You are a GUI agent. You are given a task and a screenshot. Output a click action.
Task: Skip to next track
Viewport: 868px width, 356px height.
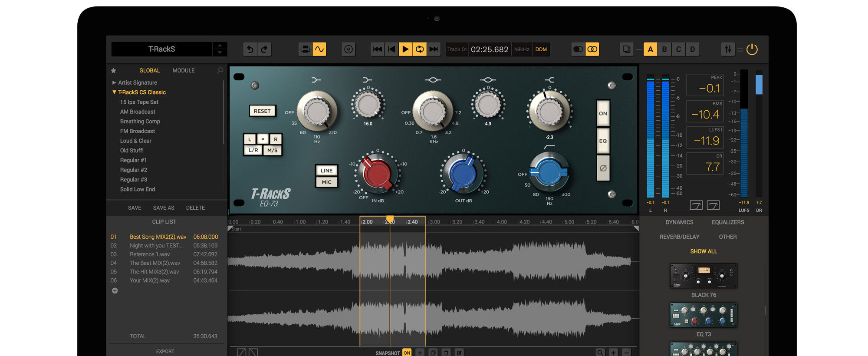coord(434,49)
